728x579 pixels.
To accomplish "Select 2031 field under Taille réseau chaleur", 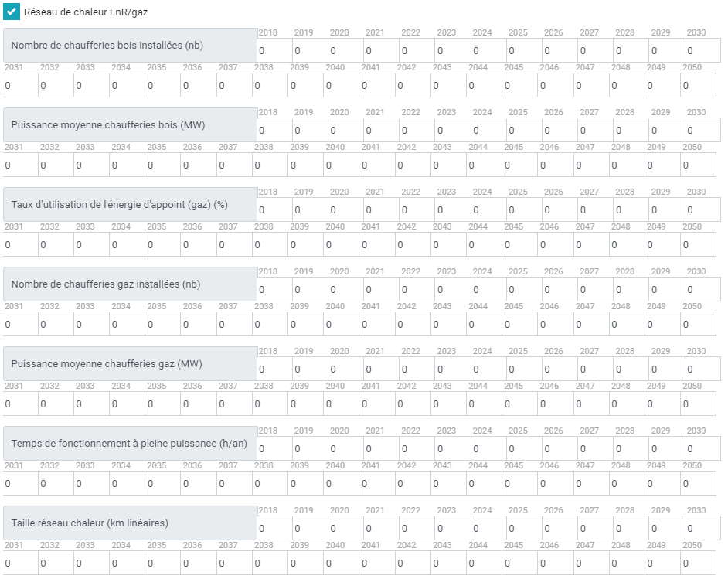I will [20, 564].
